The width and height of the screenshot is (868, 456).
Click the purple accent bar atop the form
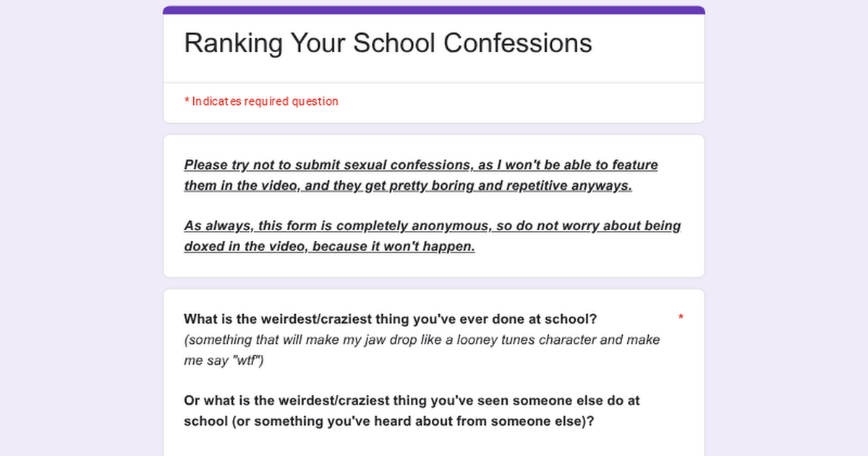pos(434,10)
